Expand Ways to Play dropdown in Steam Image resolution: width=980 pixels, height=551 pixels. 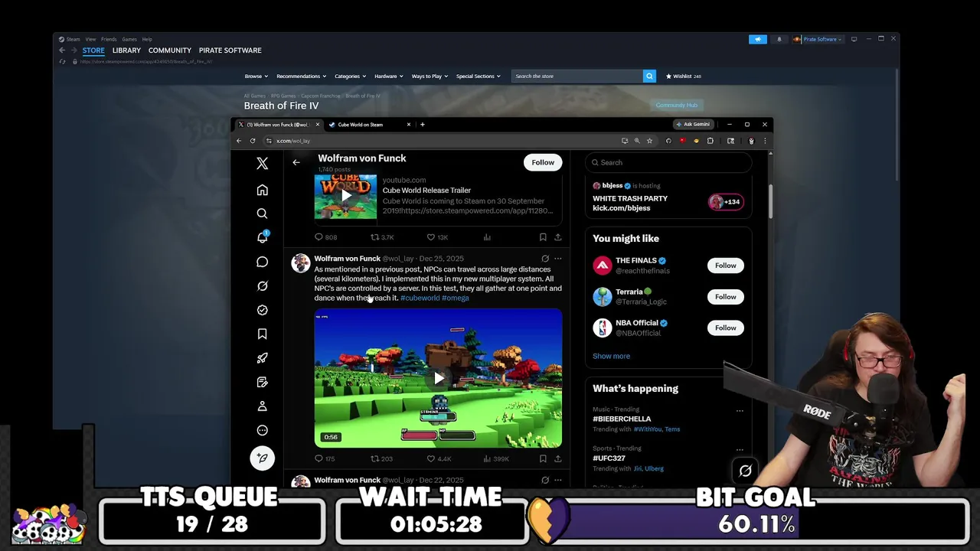point(430,77)
